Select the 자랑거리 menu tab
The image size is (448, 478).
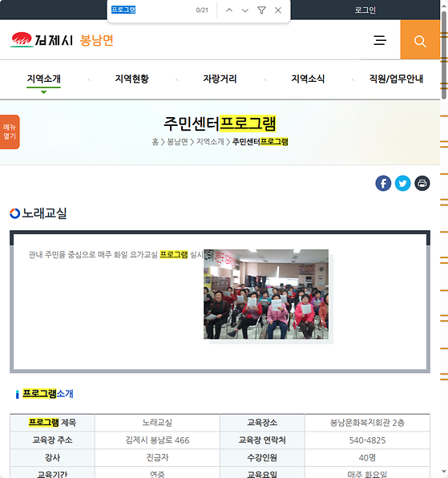click(x=220, y=79)
